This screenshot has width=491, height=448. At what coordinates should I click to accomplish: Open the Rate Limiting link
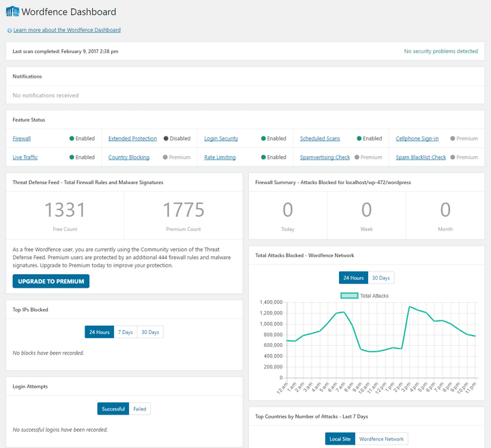[220, 157]
